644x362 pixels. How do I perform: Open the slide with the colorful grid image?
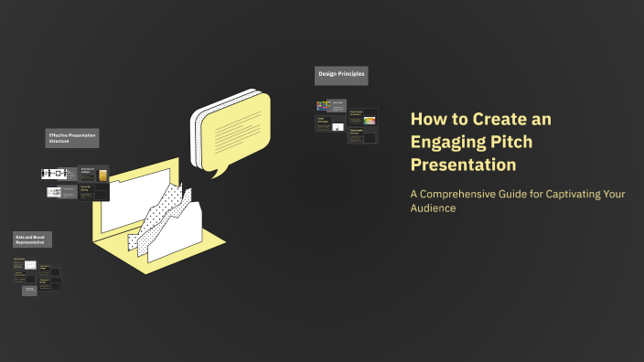pos(331,106)
